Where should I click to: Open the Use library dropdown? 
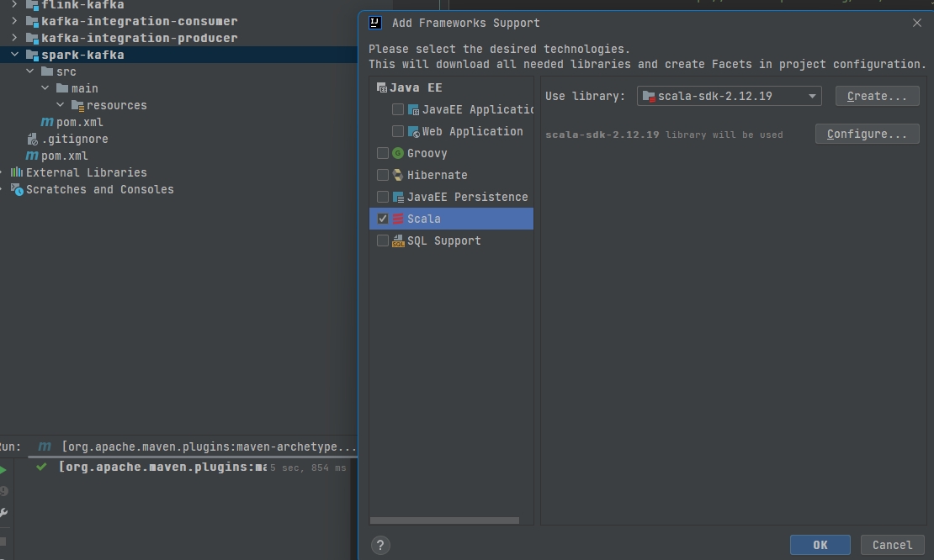point(729,97)
